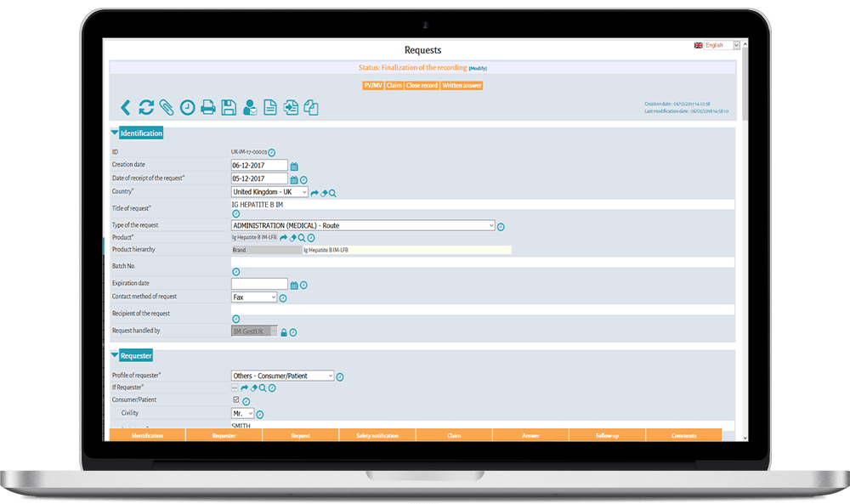Jump to Identification bottom tab
This screenshot has height=504, width=850.
(147, 435)
